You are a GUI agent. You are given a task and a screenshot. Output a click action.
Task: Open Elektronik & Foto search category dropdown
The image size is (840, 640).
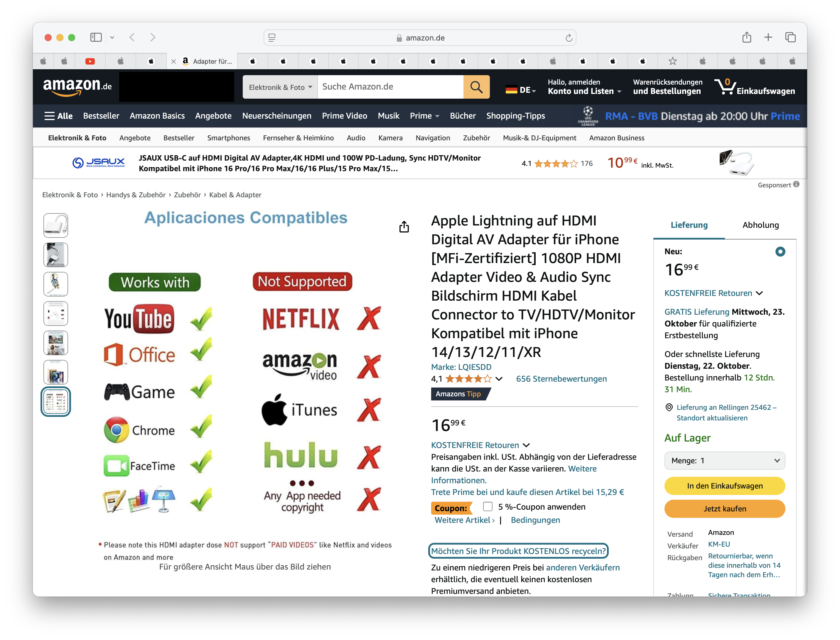click(x=280, y=87)
